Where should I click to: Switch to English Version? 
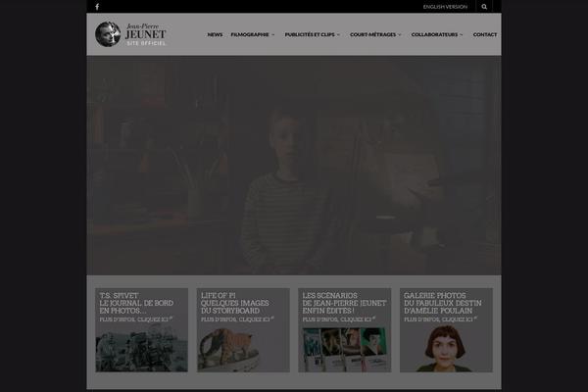coord(445,7)
